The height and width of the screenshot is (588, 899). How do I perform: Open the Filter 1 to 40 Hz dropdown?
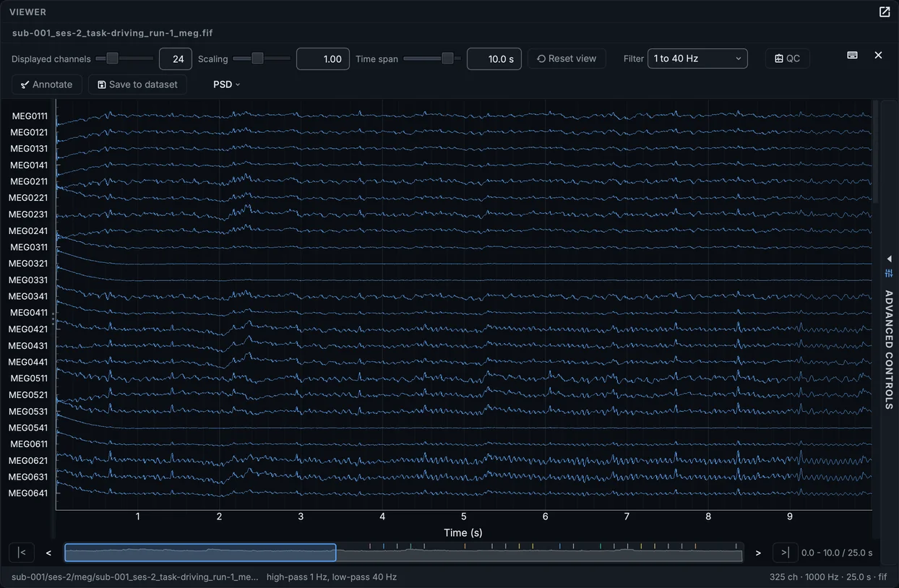[697, 59]
